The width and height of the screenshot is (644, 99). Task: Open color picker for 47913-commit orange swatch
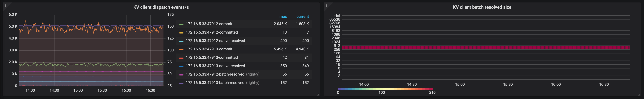point(181,49)
